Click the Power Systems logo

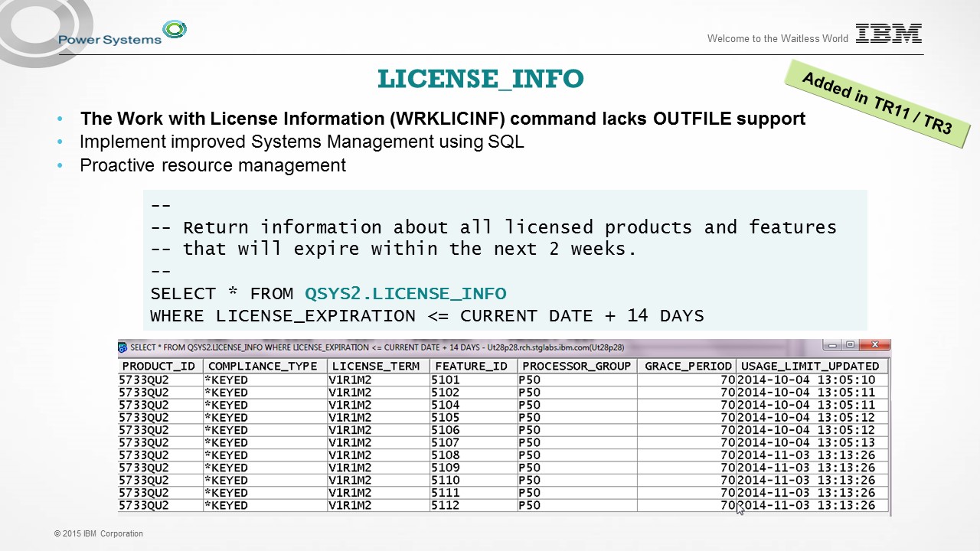click(x=122, y=34)
